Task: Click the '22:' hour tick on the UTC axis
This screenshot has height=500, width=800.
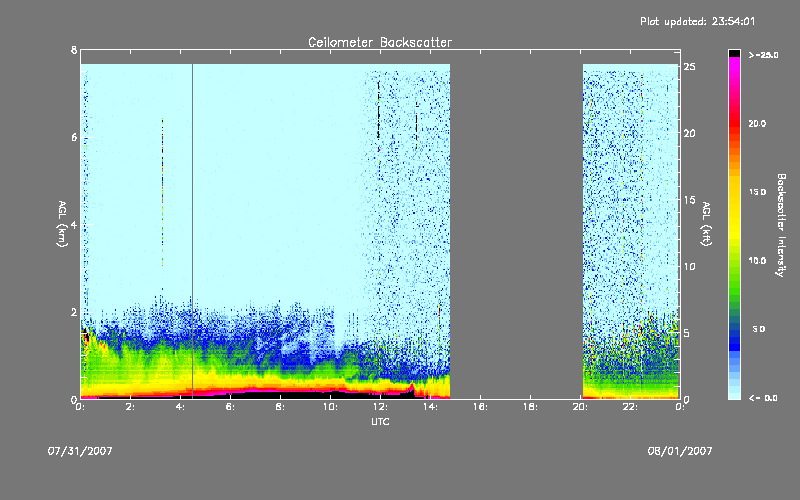Action: [630, 407]
